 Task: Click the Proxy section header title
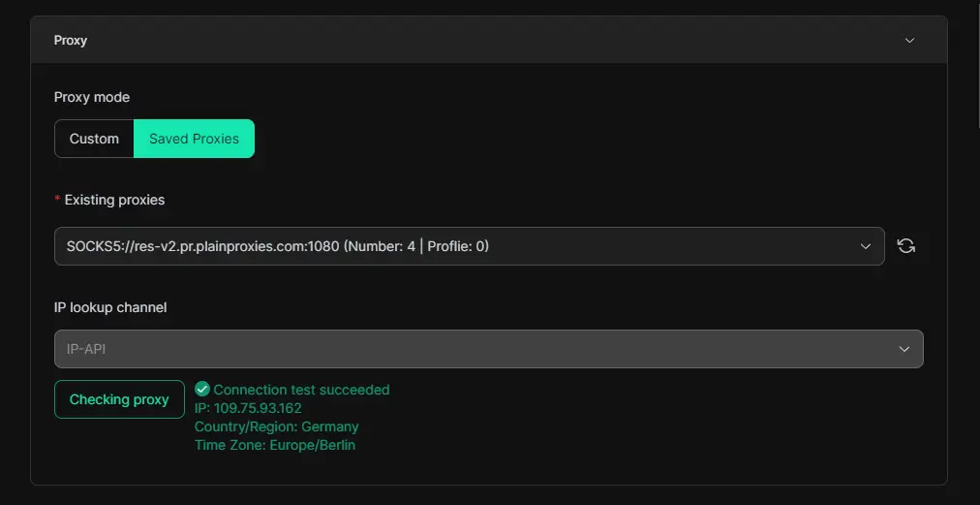[70, 40]
